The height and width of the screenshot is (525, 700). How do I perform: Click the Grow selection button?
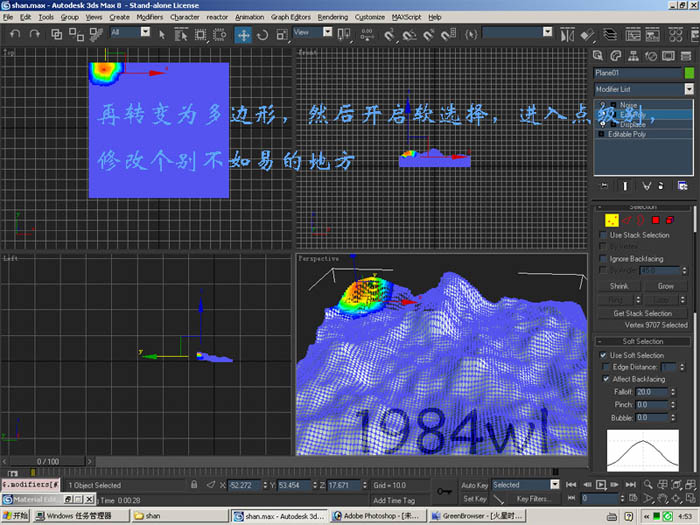point(666,286)
